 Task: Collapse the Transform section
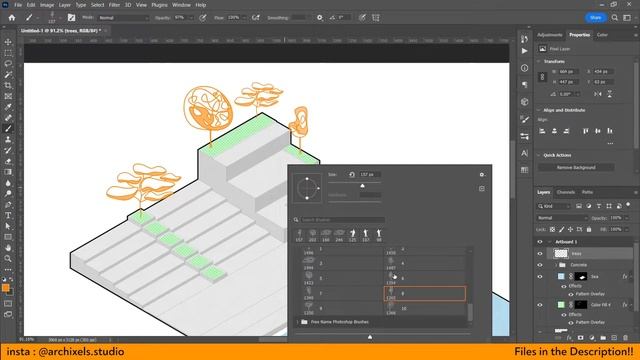pyautogui.click(x=539, y=61)
